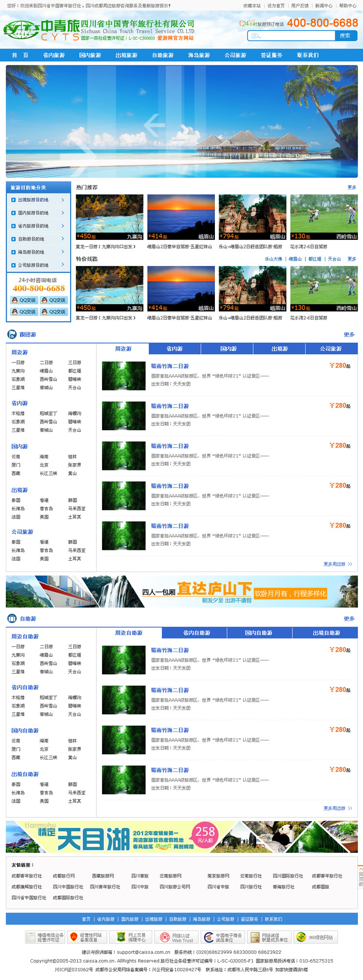Click the 设为首页 link in the header

[276, 6]
